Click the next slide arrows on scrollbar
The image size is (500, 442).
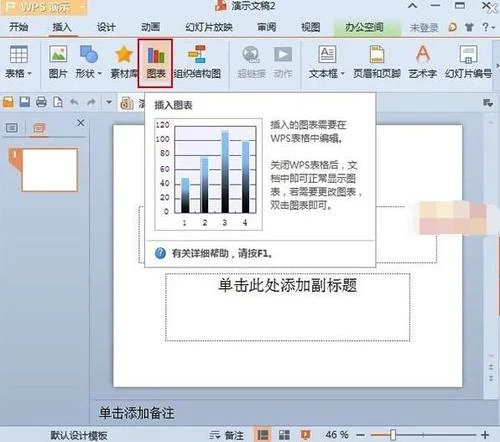(491, 378)
